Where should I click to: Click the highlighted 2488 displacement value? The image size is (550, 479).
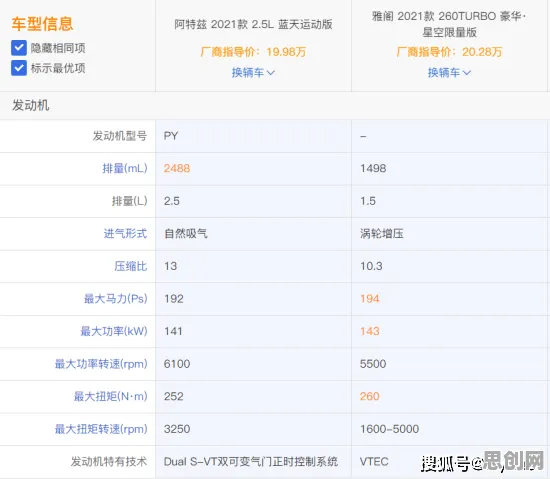point(177,168)
